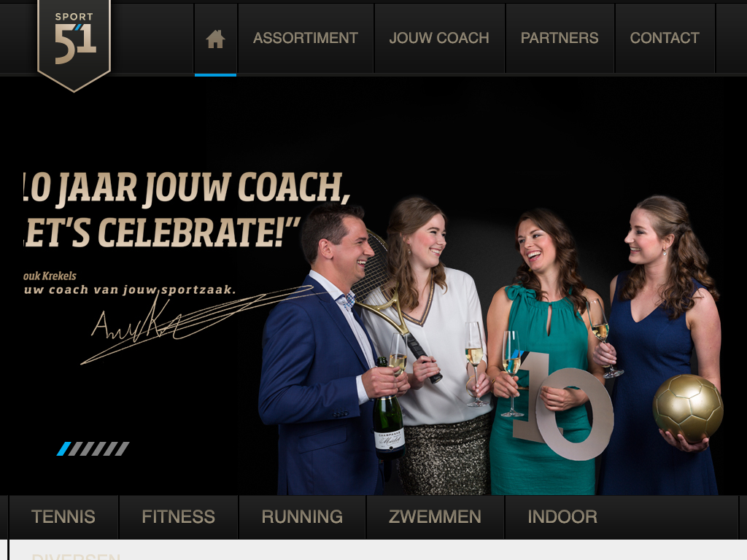This screenshot has width=747, height=560.
Task: Choose the Indoor category tab
Action: [x=562, y=517]
